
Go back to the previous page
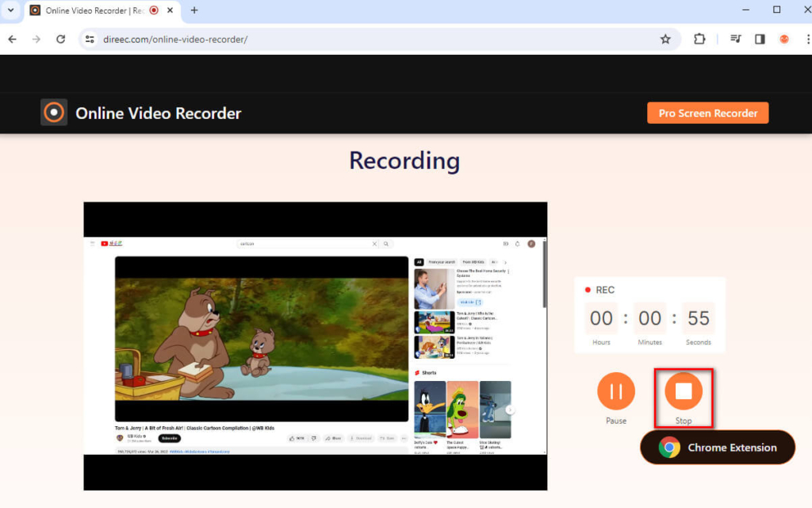point(12,39)
